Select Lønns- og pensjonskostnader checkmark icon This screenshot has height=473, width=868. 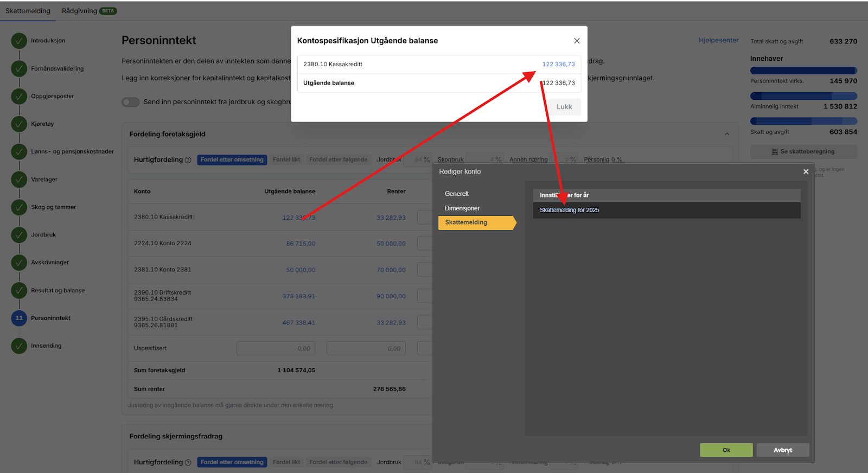coord(19,151)
